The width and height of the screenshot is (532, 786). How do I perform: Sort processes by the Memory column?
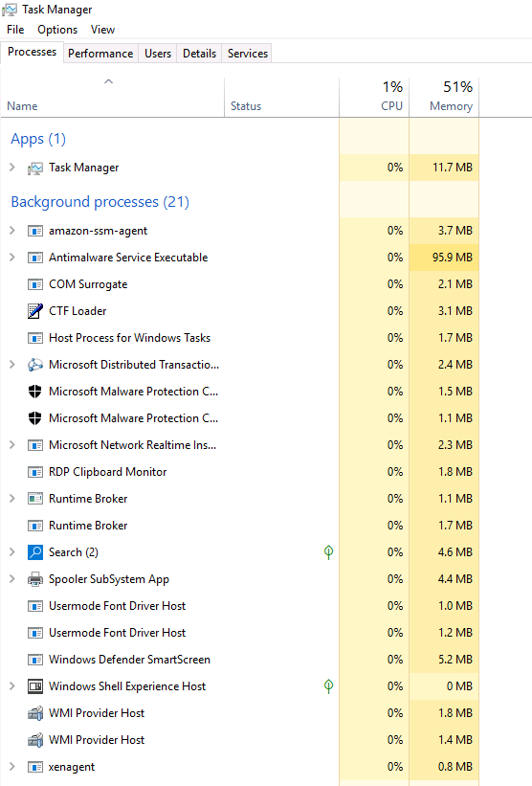444,98
